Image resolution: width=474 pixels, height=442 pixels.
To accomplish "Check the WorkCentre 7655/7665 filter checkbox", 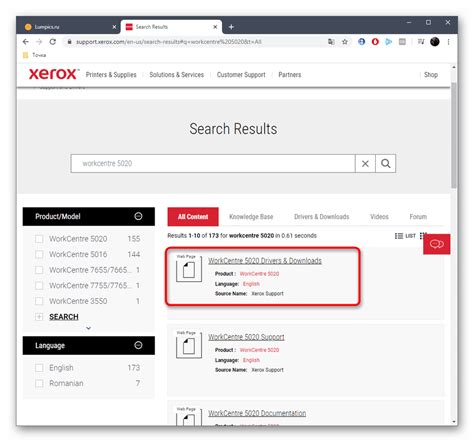I will (x=39, y=270).
